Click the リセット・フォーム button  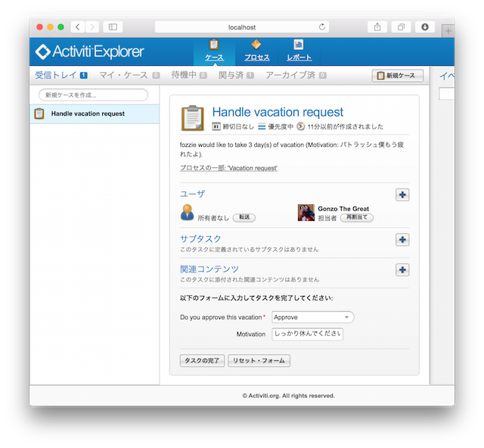click(259, 361)
